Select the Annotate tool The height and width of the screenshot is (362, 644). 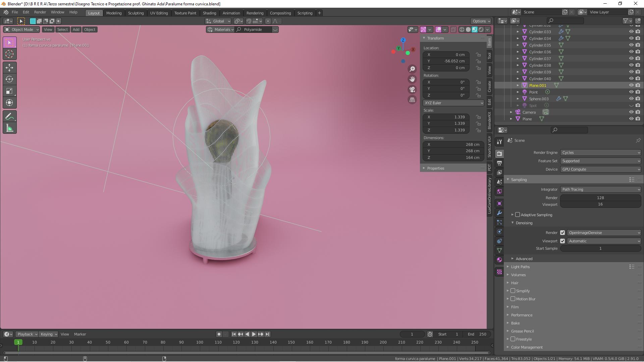[9, 116]
